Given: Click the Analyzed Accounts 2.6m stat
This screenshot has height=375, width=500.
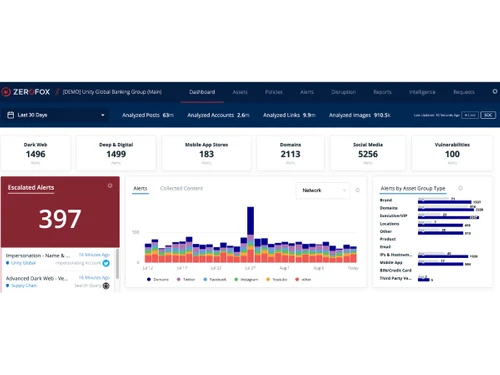Looking at the screenshot, I should [218, 115].
